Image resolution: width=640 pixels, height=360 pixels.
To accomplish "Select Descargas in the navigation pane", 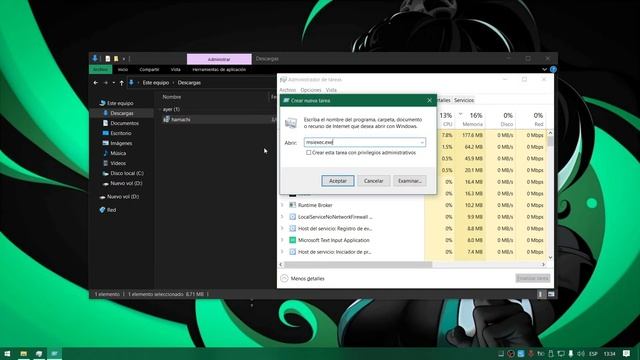I will (122, 113).
